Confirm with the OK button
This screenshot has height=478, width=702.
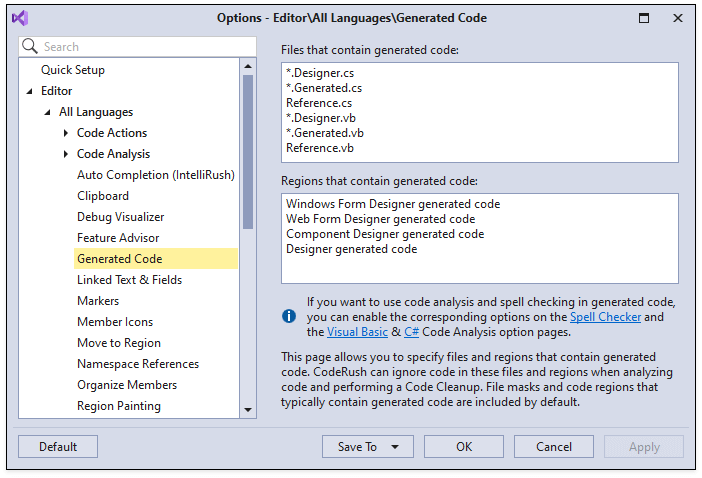(x=464, y=447)
